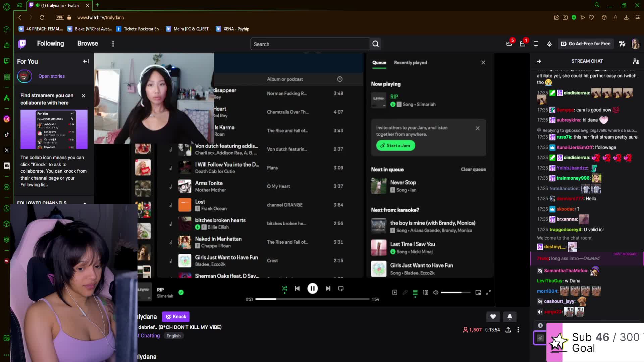
Task: Enter Spotify fullscreen icon
Action: [488, 293]
